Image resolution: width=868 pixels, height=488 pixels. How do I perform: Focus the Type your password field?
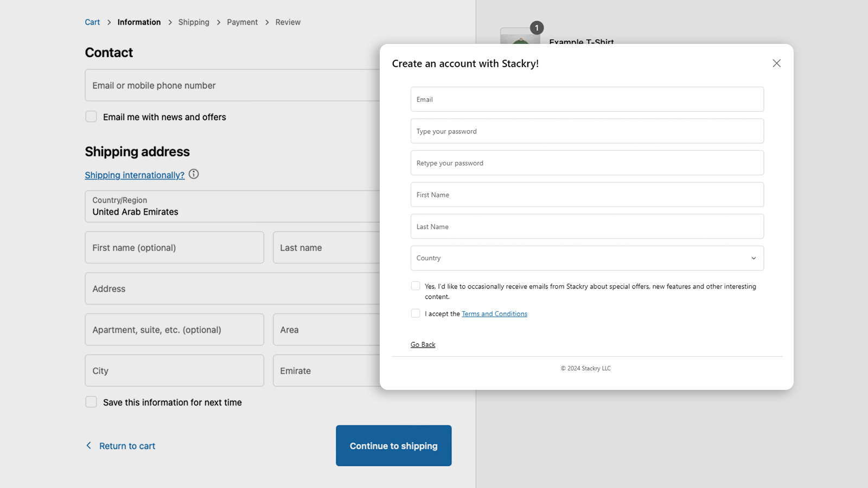pos(587,131)
